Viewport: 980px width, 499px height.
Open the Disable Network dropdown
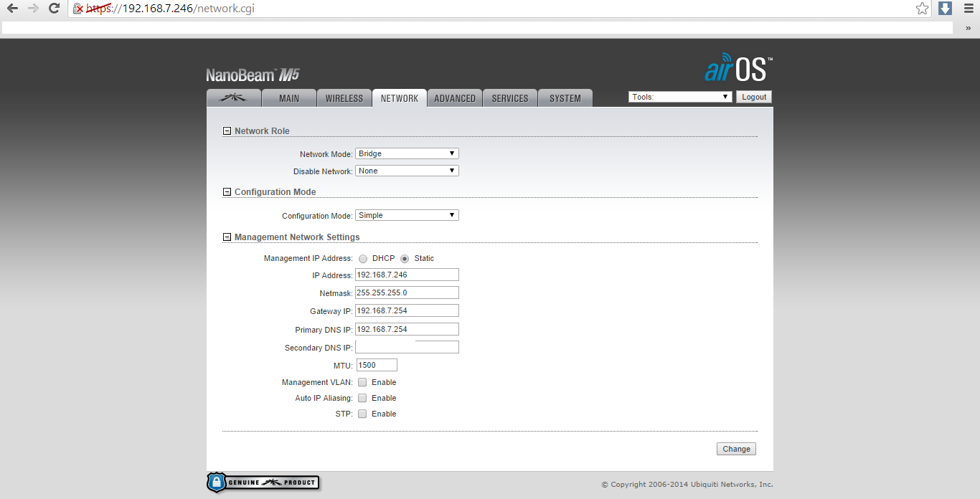pyautogui.click(x=407, y=171)
